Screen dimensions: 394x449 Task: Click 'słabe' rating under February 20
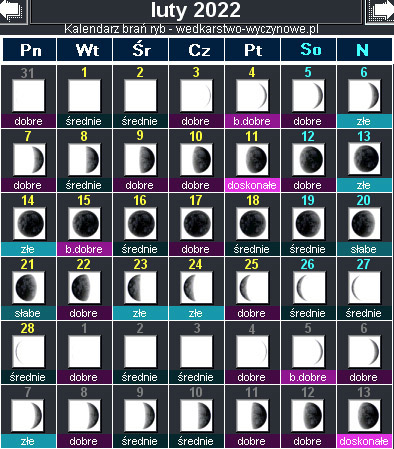(364, 249)
